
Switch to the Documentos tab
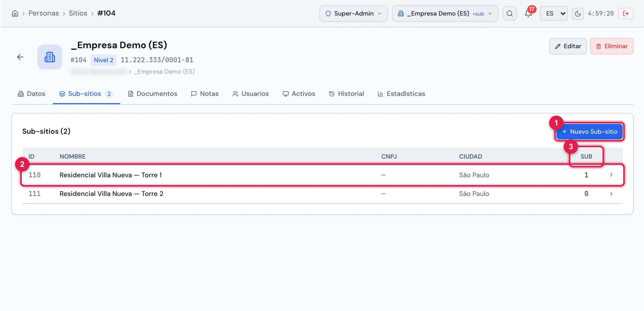[153, 94]
